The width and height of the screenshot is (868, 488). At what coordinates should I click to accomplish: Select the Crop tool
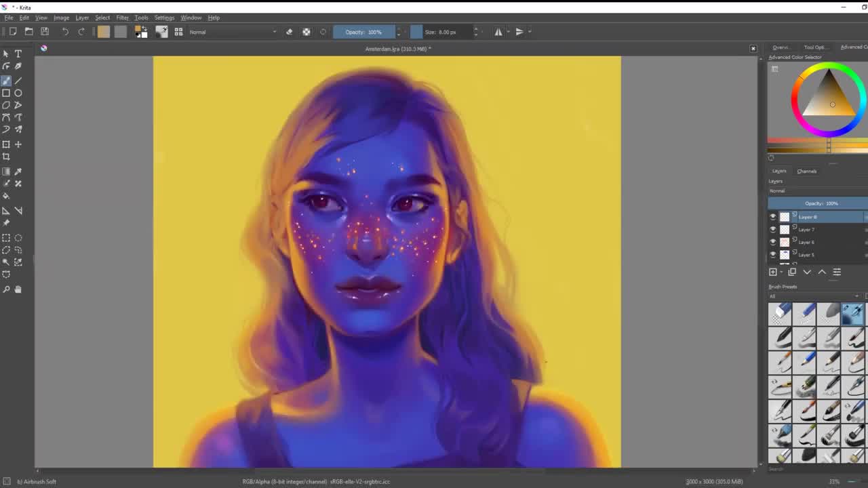(x=6, y=157)
